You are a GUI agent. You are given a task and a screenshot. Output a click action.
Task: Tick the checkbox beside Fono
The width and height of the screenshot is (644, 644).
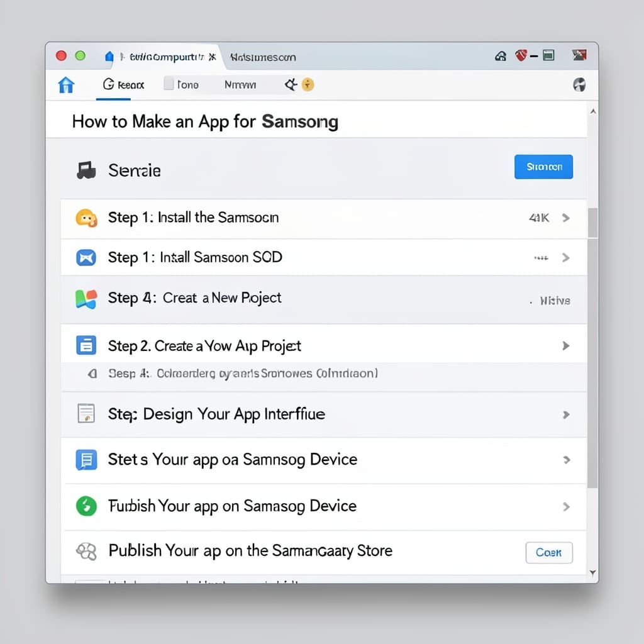click(x=169, y=84)
